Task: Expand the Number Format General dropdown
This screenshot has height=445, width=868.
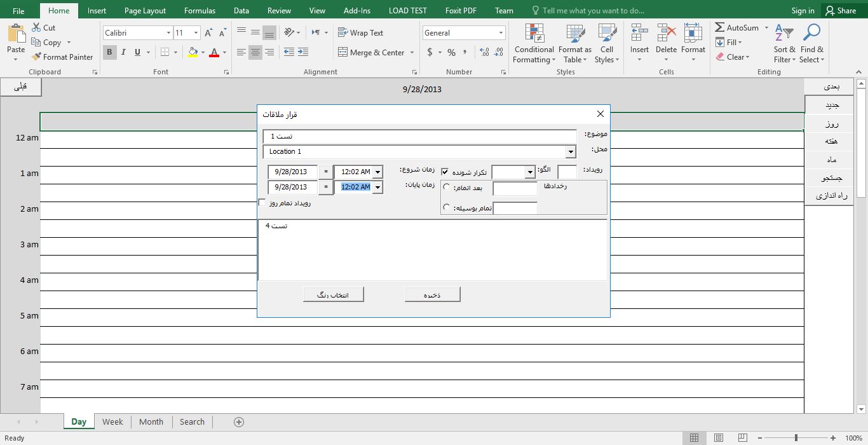Action: pyautogui.click(x=501, y=32)
